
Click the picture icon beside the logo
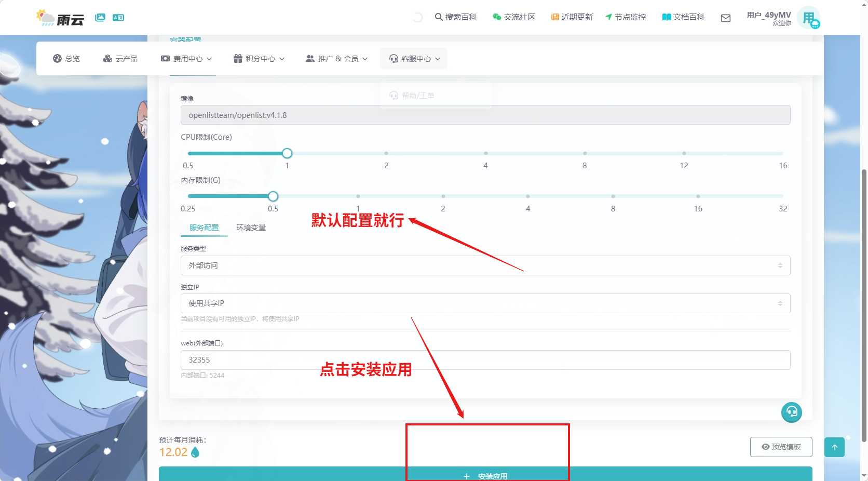coord(100,18)
